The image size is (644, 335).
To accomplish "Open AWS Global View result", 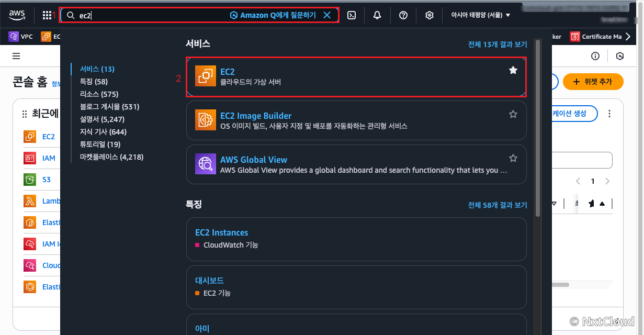I will [356, 164].
